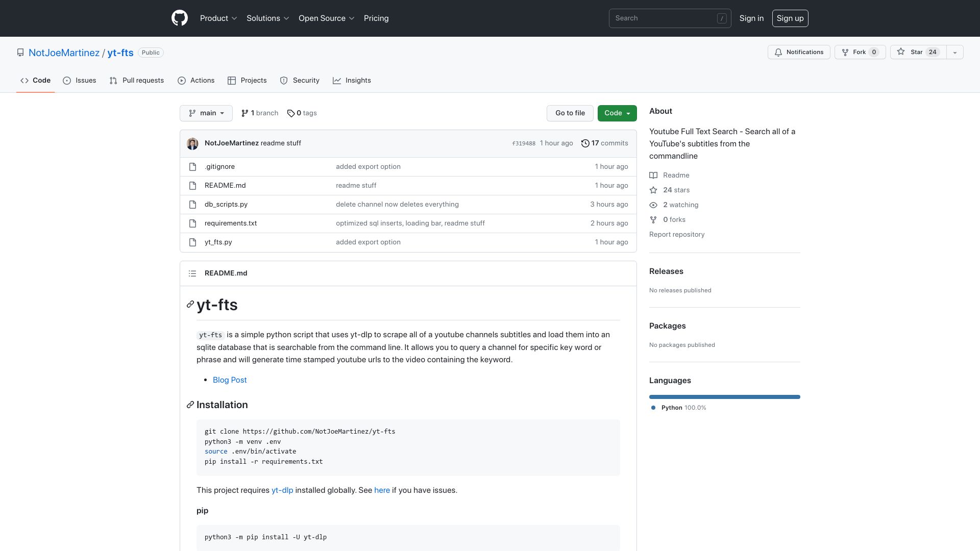Screen dimensions: 980x551
Task: Expand the green Code clone dropdown
Action: (617, 113)
